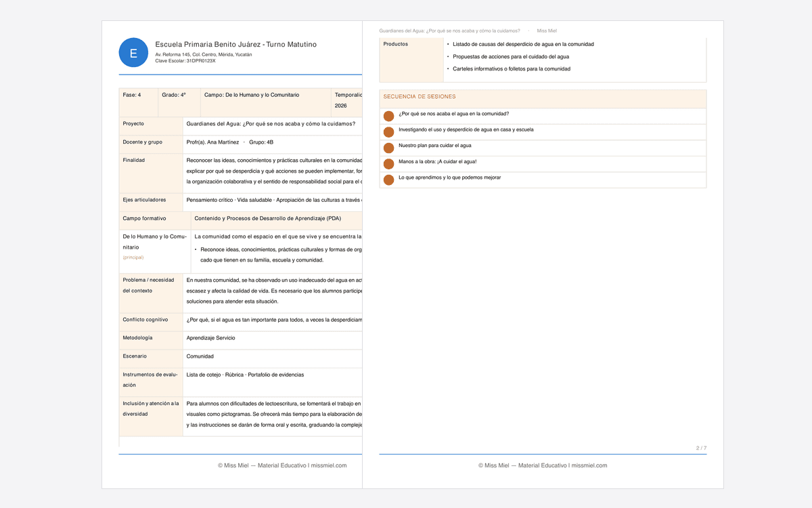812x508 pixels.
Task: Click session title 'Nuestro plan para cuidar el agua'
Action: point(435,146)
